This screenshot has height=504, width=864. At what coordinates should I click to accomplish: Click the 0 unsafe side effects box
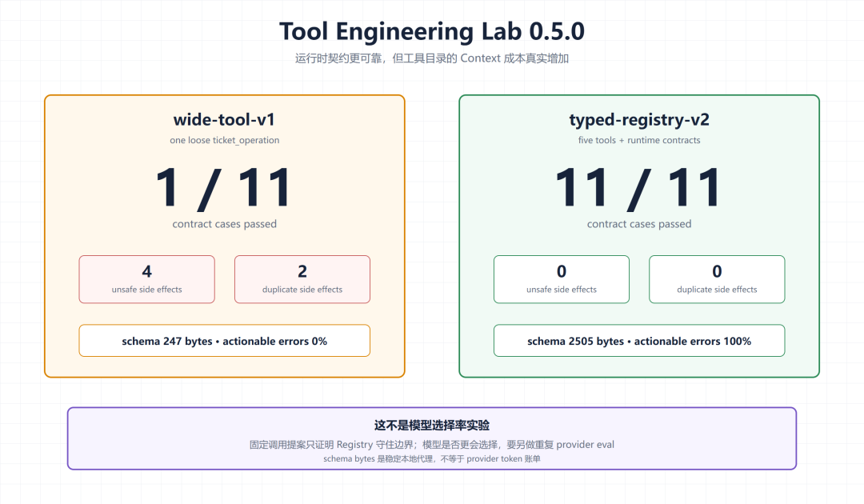point(562,279)
